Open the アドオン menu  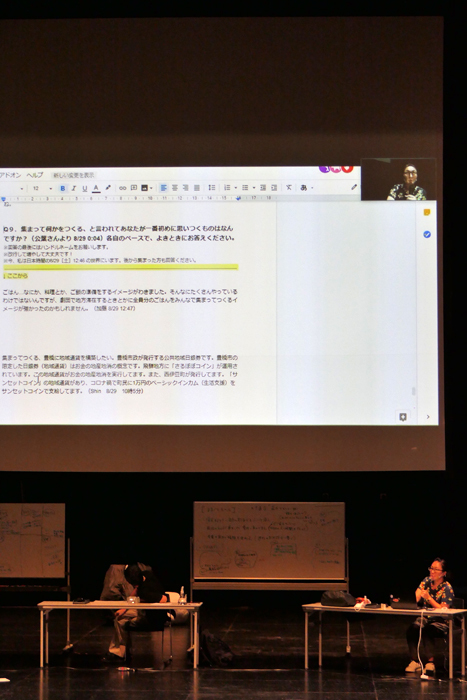click(10, 175)
